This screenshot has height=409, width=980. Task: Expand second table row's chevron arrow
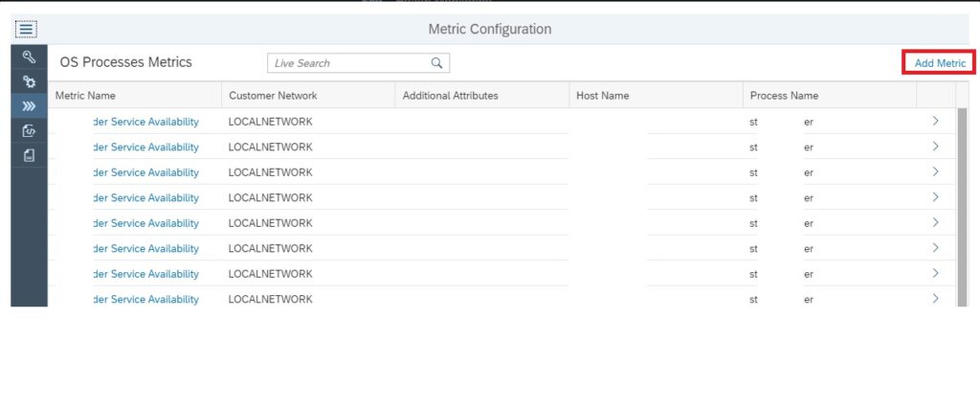(x=936, y=147)
